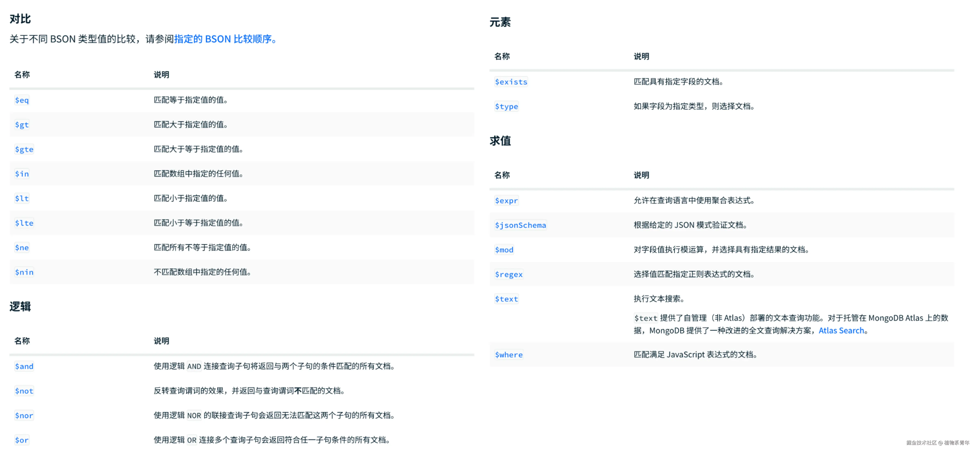The height and width of the screenshot is (456, 980).
Task: Open the $exists operator documentation
Action: pyautogui.click(x=511, y=81)
